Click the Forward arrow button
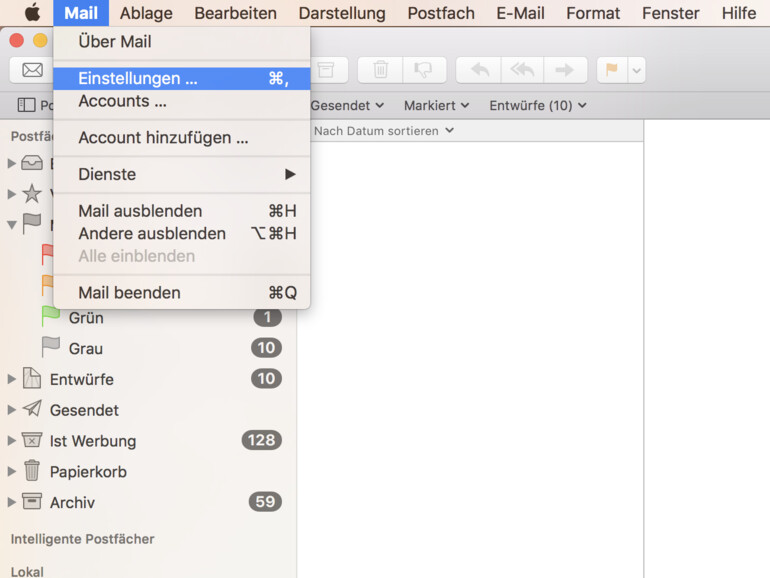Screen dimensions: 770x578 click(x=565, y=70)
